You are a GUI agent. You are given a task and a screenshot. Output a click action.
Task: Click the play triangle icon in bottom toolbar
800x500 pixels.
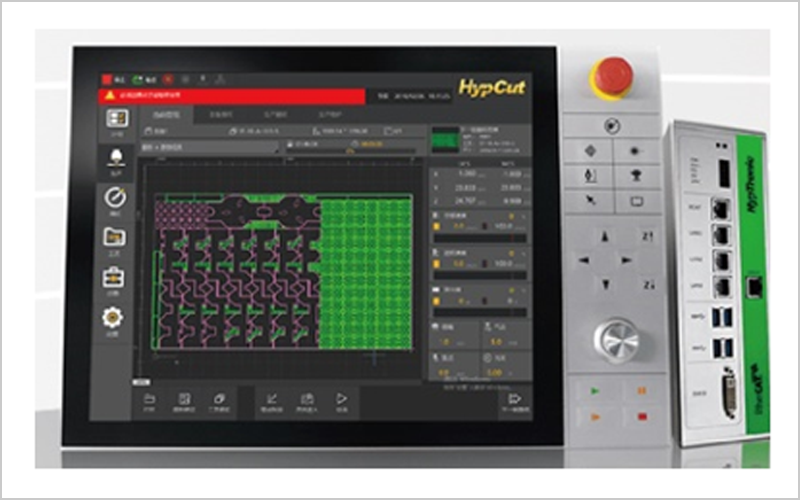pos(341,398)
